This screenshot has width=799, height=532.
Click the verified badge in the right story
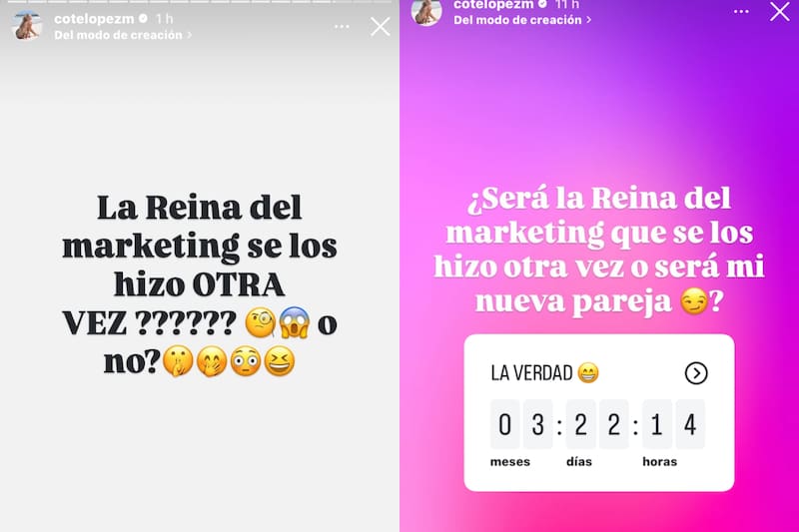(542, 4)
